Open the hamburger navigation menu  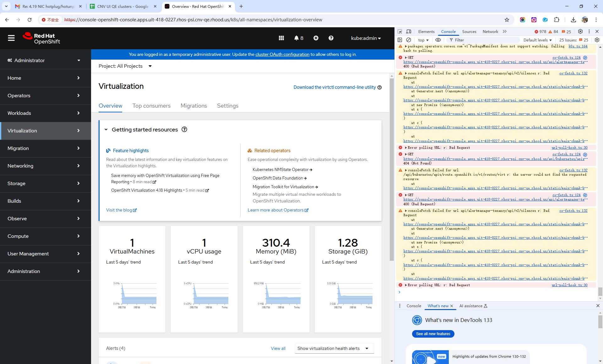tap(11, 38)
